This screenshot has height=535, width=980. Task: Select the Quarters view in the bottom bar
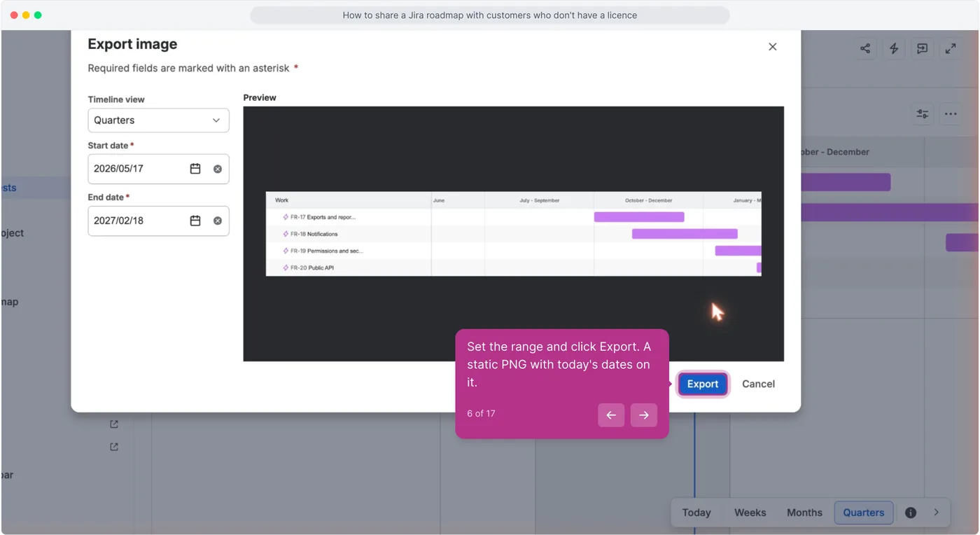864,513
